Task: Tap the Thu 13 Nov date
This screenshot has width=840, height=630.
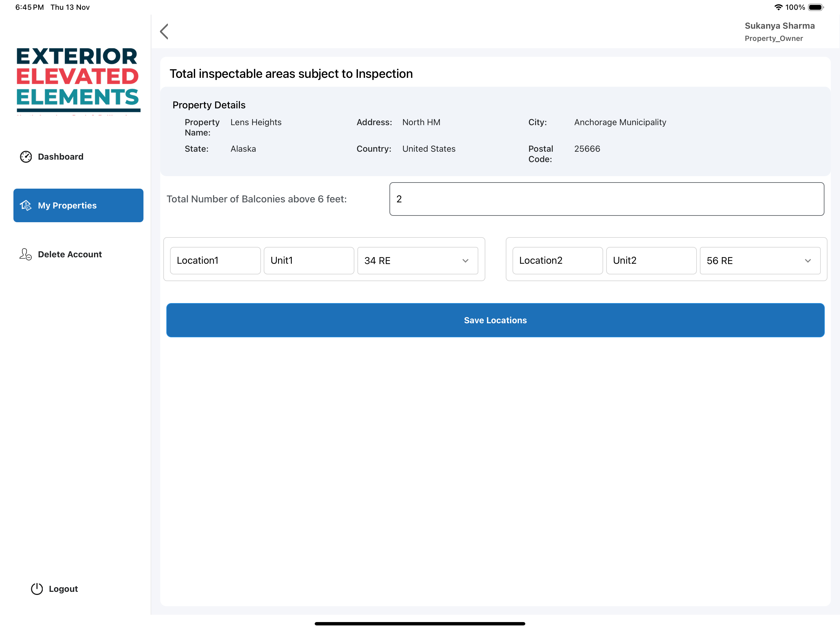Action: click(x=70, y=7)
